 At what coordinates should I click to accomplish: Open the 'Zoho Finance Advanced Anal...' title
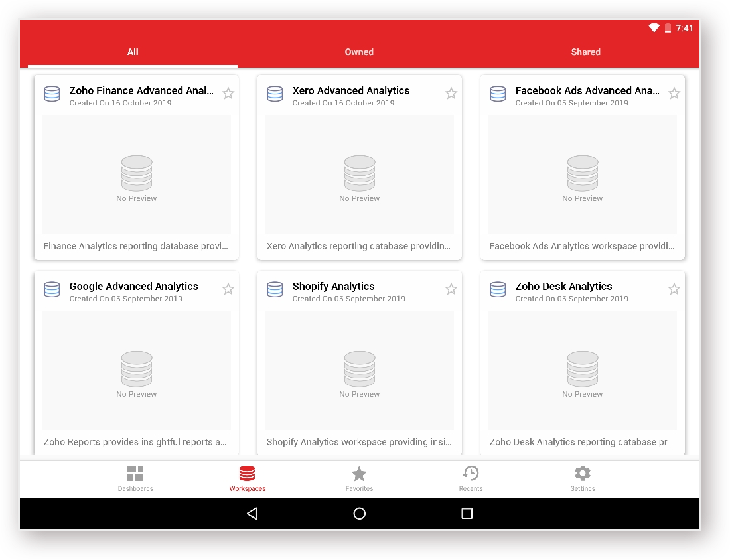point(141,90)
